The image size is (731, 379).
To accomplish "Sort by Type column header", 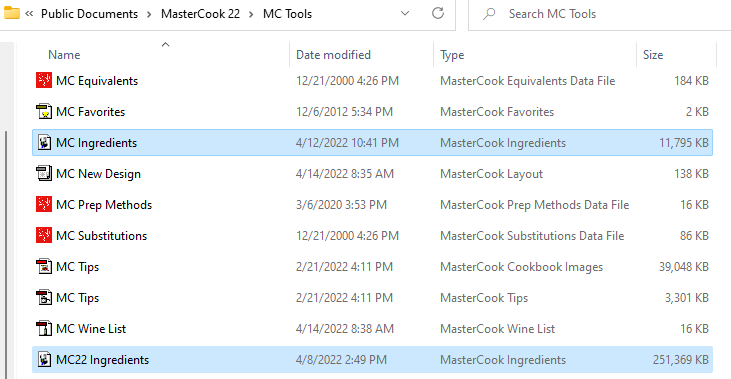I will (452, 55).
